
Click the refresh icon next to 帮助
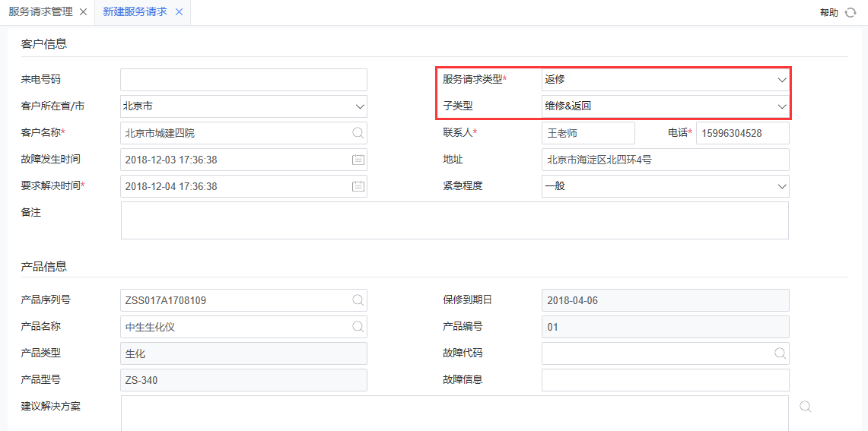(851, 13)
